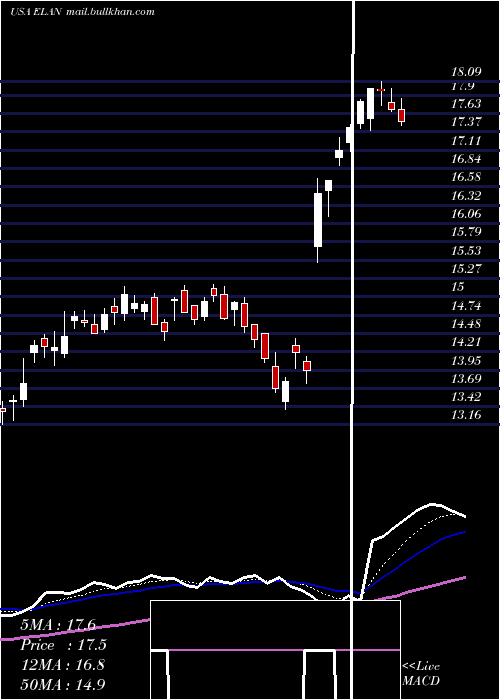Click the 13.42 price axis label
This screenshot has width=500, height=700.
(x=466, y=397)
